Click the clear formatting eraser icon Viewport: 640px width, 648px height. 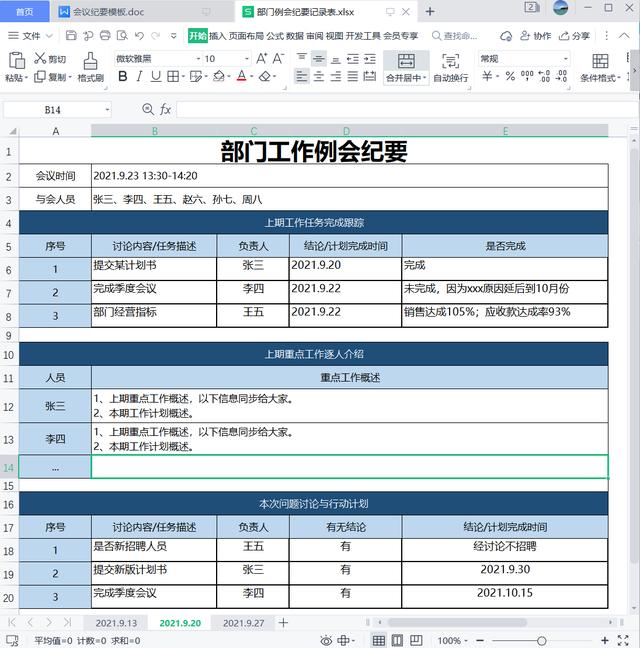(x=265, y=76)
